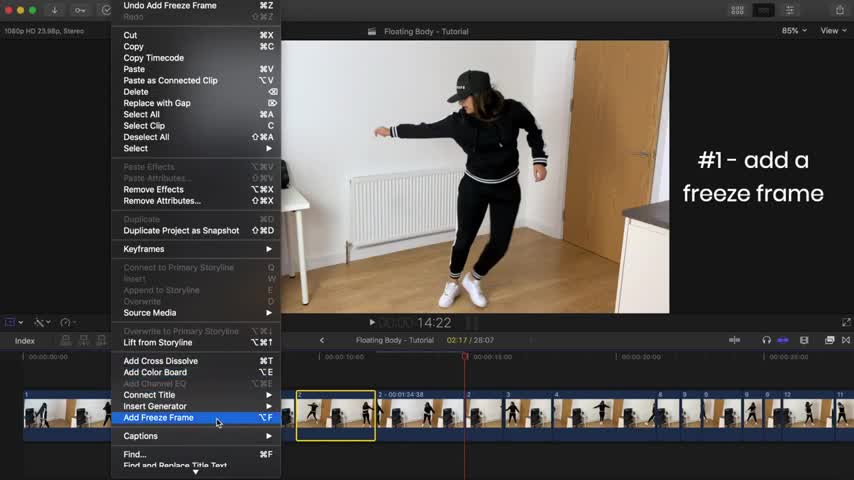Select Cut in the Edit menu
The width and height of the screenshot is (854, 480).
point(197,35)
